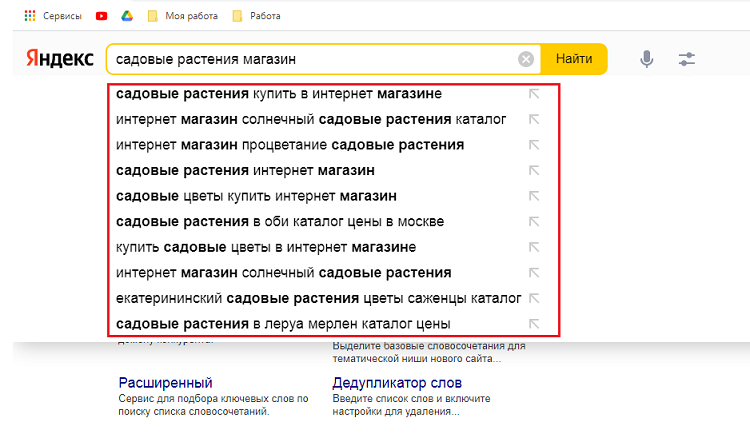
Task: Open the YouTube bookmark icon
Action: click(101, 16)
